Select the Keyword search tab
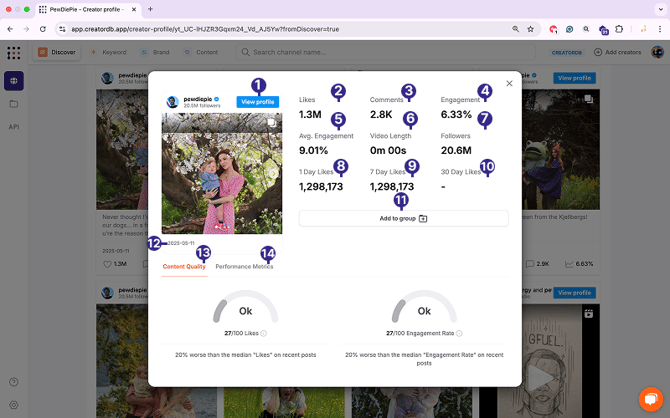670x418 pixels. click(x=109, y=52)
